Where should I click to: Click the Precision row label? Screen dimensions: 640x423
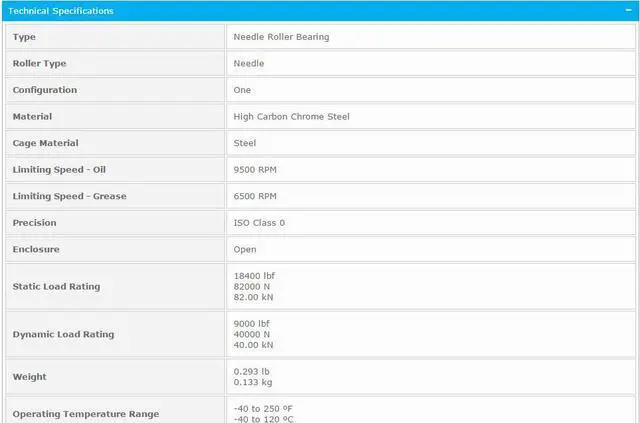pyautogui.click(x=34, y=223)
